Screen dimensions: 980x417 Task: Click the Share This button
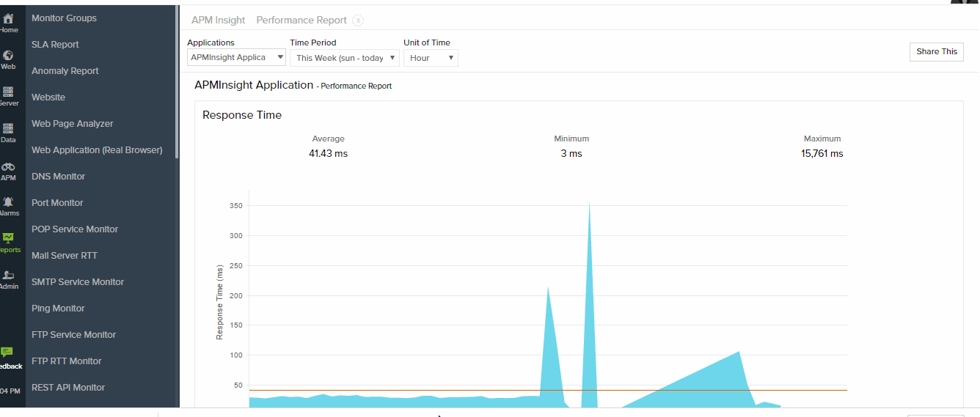point(936,51)
